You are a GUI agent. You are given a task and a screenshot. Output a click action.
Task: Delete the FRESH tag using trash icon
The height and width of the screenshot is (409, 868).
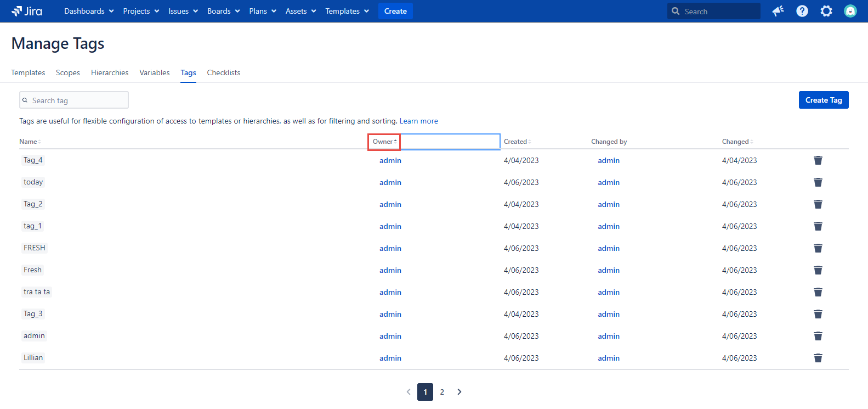(x=818, y=248)
